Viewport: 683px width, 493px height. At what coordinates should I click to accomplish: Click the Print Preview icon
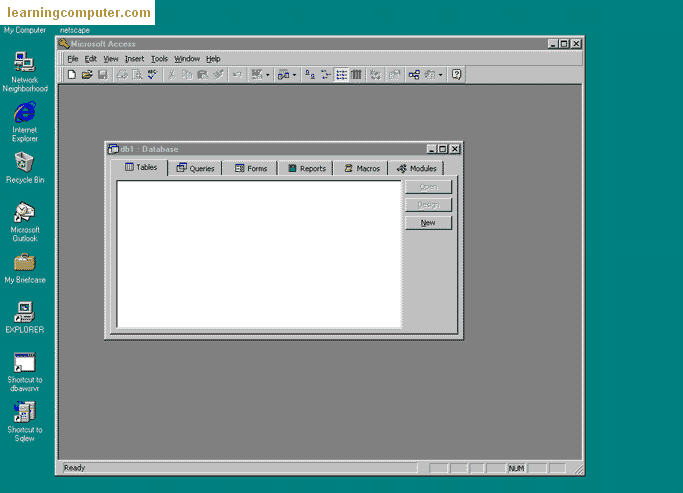click(137, 75)
